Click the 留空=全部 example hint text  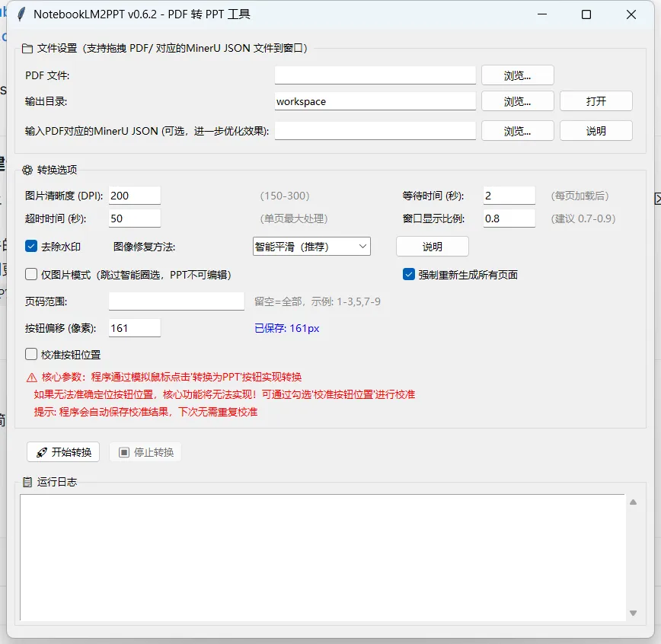pos(318,301)
